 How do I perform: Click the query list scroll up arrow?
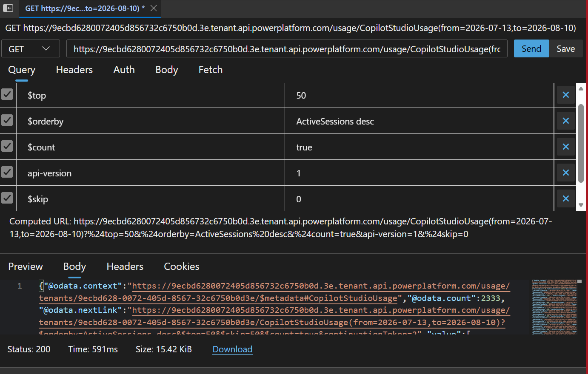click(x=581, y=88)
